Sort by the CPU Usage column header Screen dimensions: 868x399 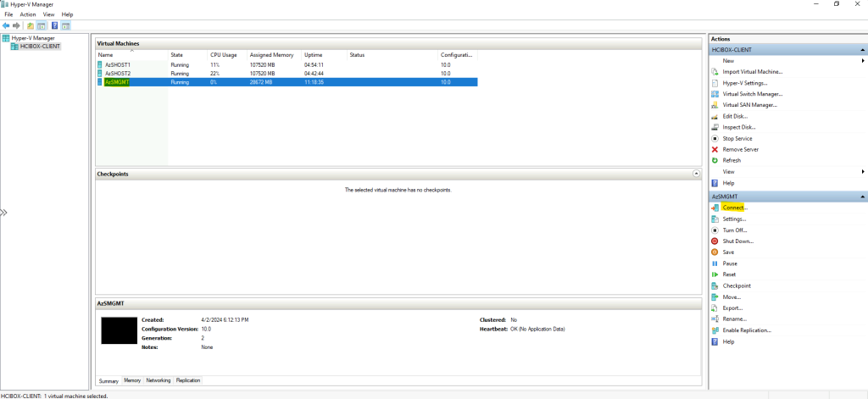tap(227, 55)
